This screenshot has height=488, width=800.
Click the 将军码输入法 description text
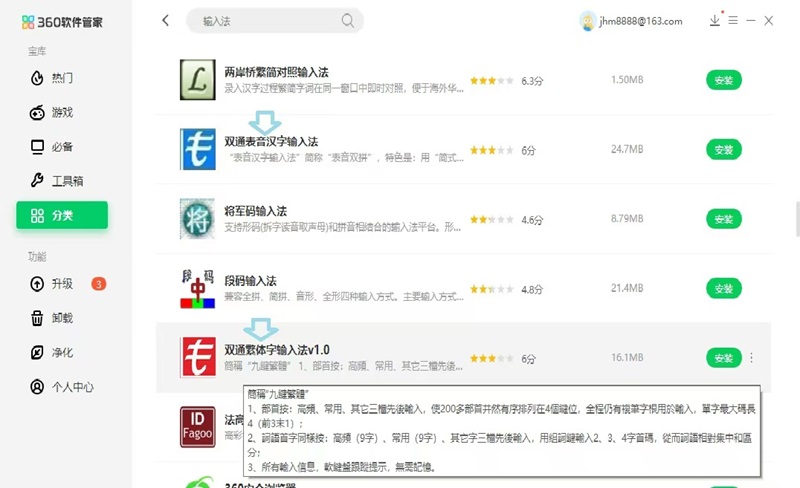[x=342, y=227]
